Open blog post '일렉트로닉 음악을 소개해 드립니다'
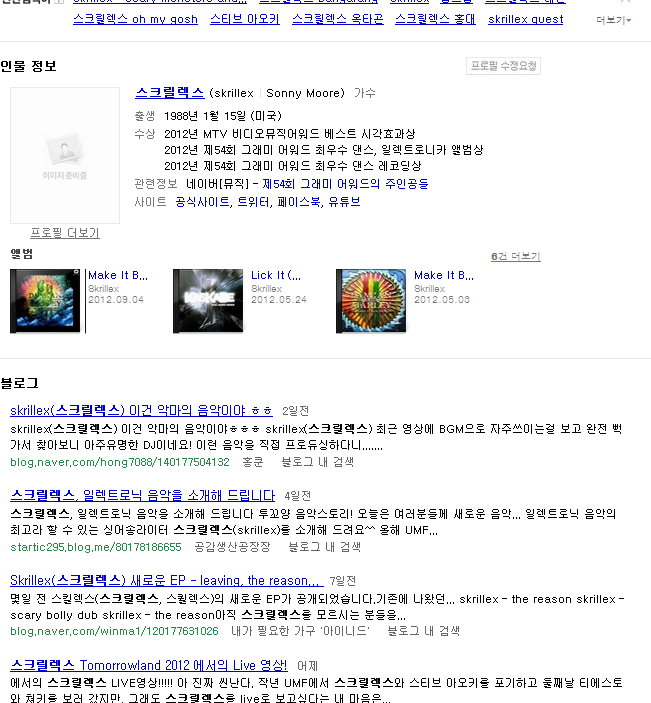The image size is (651, 703). [x=143, y=495]
